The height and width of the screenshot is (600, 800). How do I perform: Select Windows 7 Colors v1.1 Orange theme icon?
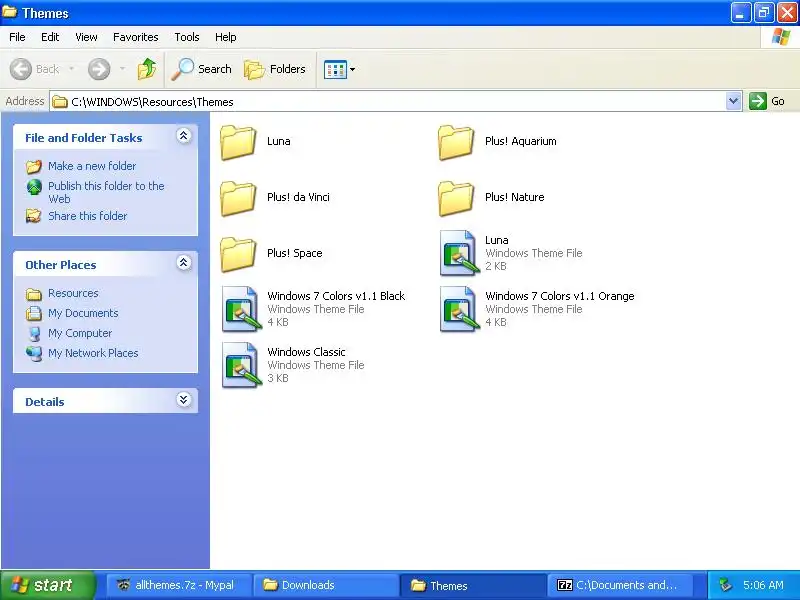pos(459,309)
